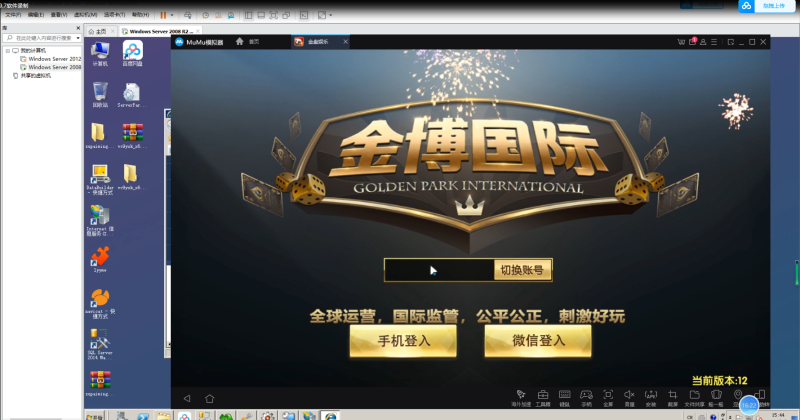Image resolution: width=800 pixels, height=420 pixels.
Task: Click the manage snapshots toolbar icon
Action: click(x=231, y=15)
